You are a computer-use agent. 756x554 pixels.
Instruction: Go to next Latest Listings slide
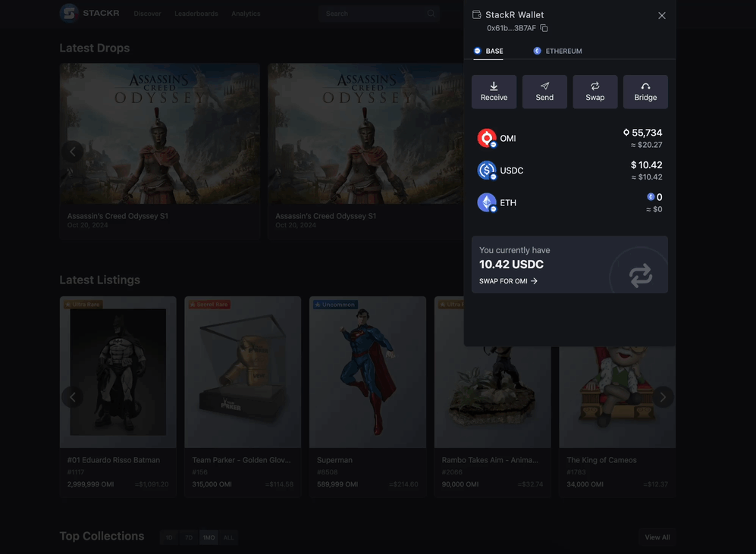[x=663, y=397]
